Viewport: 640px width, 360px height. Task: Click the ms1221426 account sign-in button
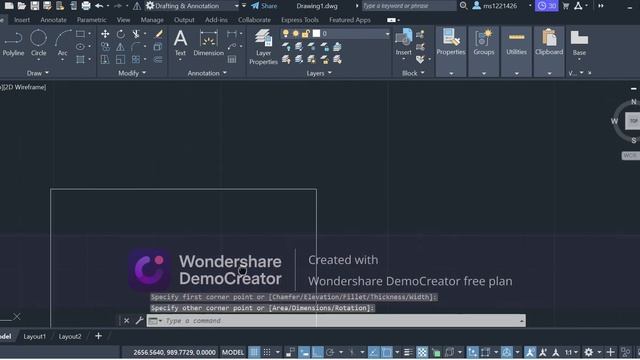coord(495,6)
